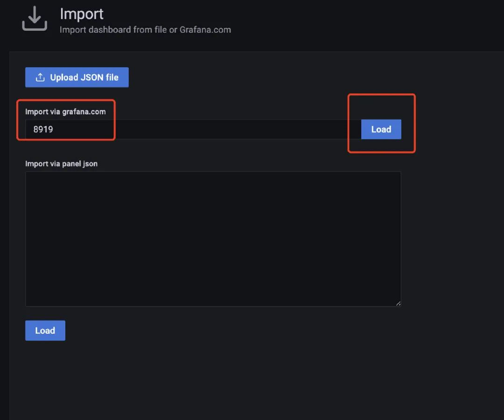Grab the textarea resize handle corner
The height and width of the screenshot is (420, 504).
pyautogui.click(x=398, y=303)
